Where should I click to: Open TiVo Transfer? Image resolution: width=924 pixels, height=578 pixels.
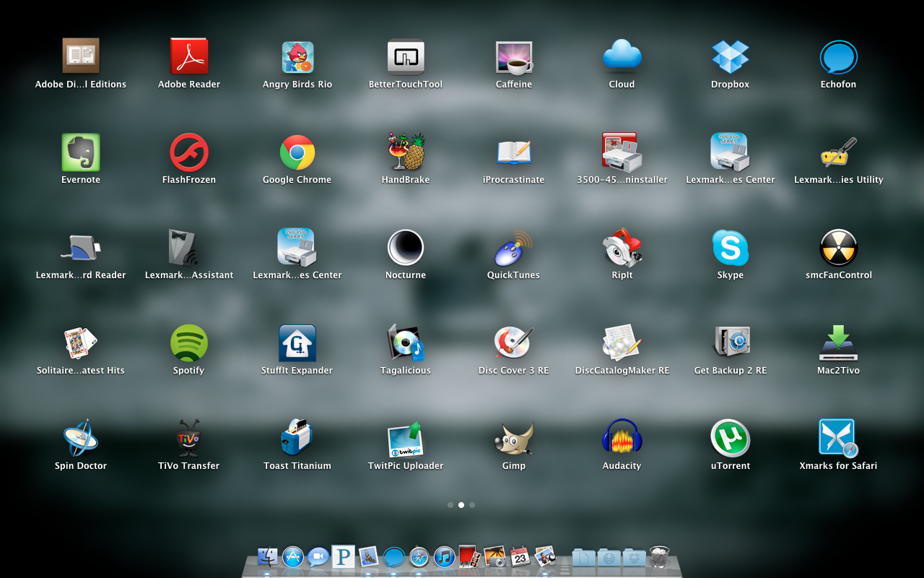coord(189,438)
